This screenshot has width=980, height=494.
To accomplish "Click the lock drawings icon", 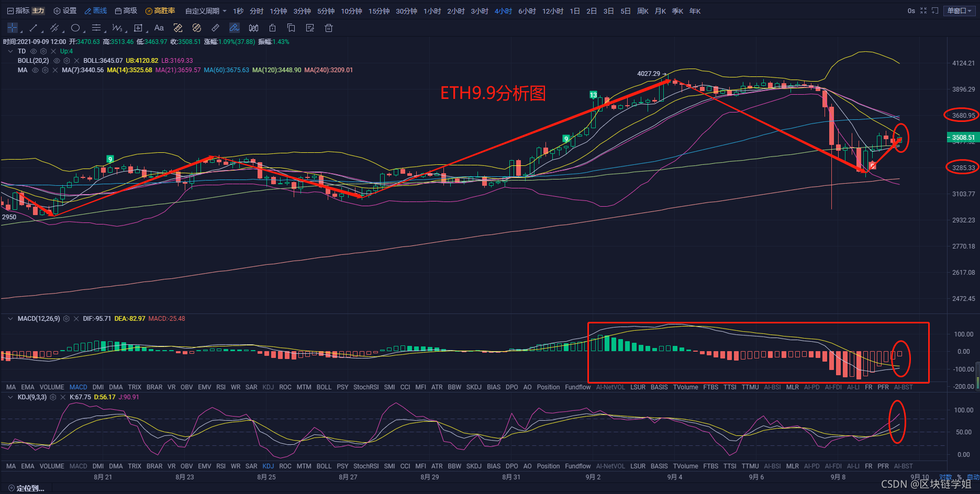I will pos(272,28).
